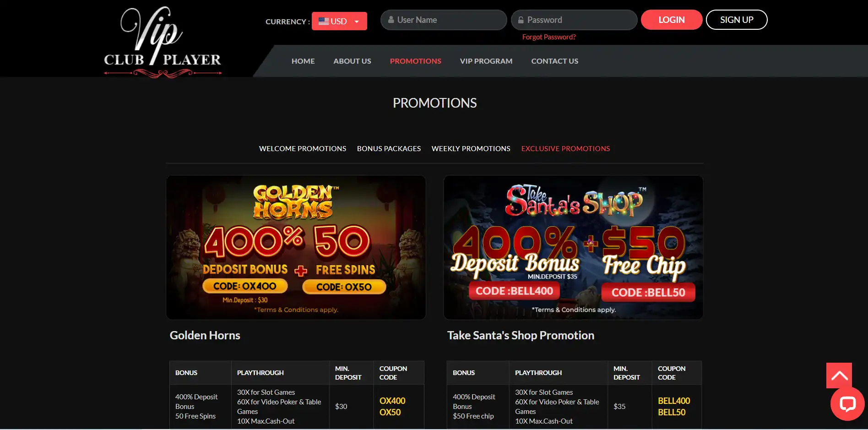Open the Take Santa's Shop banner
The image size is (868, 430).
[573, 247]
